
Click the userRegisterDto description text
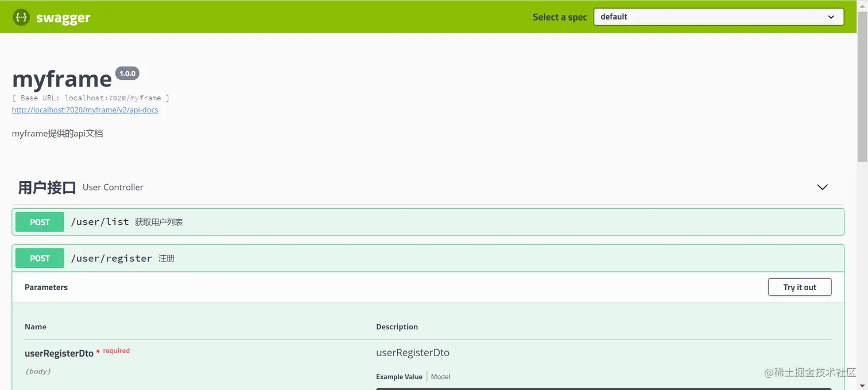pos(413,353)
